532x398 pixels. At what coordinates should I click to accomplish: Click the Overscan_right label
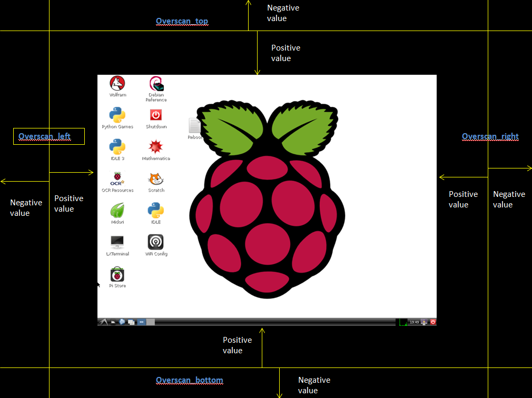coord(490,136)
